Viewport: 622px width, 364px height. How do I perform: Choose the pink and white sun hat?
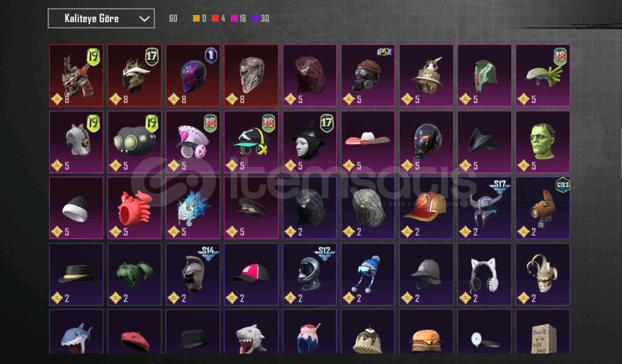point(368,142)
